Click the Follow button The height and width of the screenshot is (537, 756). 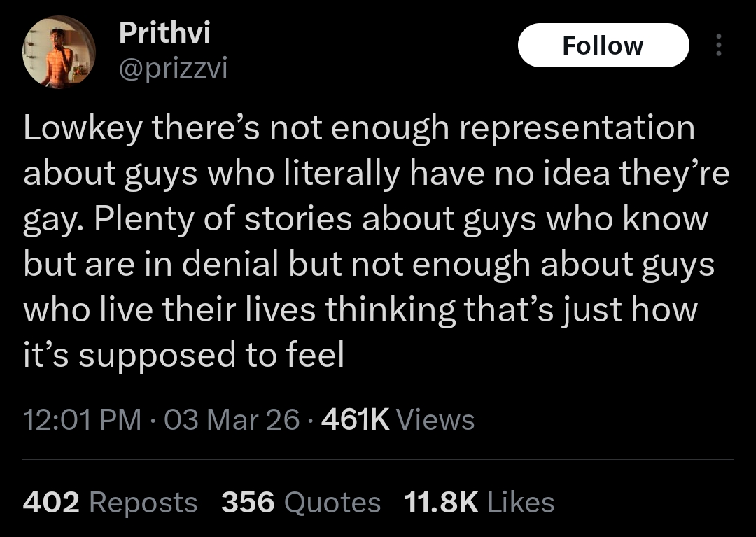pos(603,46)
